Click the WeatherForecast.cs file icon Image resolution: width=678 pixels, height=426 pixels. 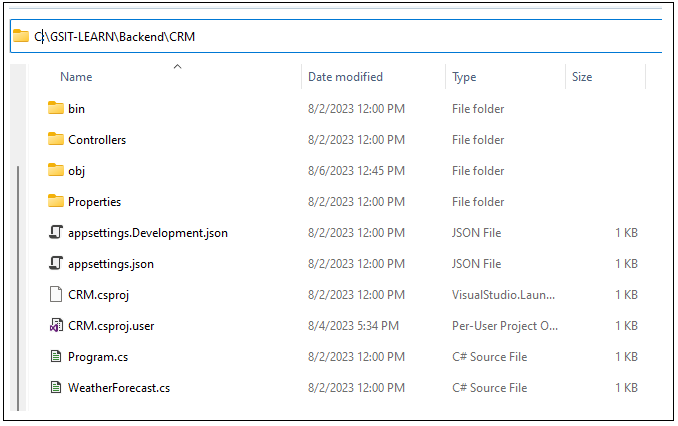[x=55, y=388]
